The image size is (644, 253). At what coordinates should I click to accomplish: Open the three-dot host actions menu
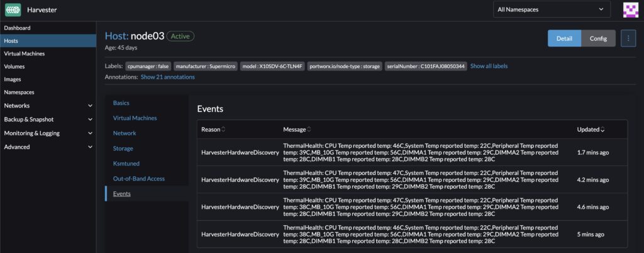pos(628,38)
